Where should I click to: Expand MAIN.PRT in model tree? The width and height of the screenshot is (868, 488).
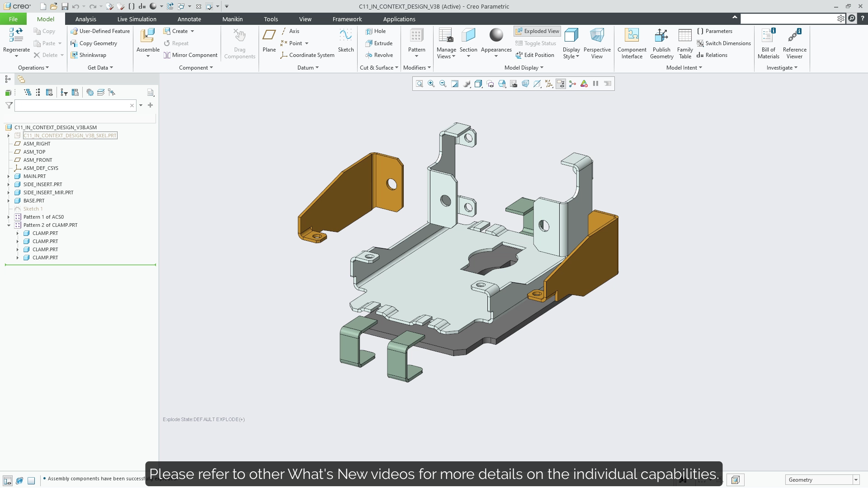pyautogui.click(x=9, y=176)
